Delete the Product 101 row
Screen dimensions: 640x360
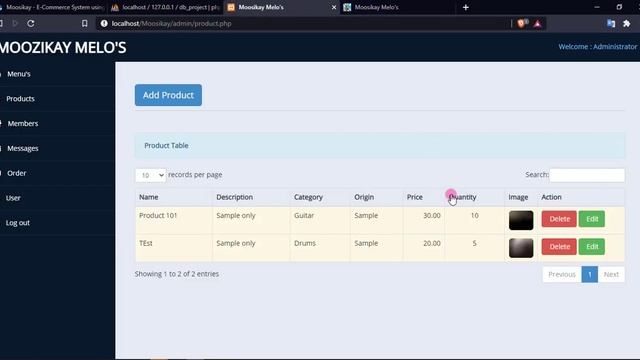[x=559, y=219]
